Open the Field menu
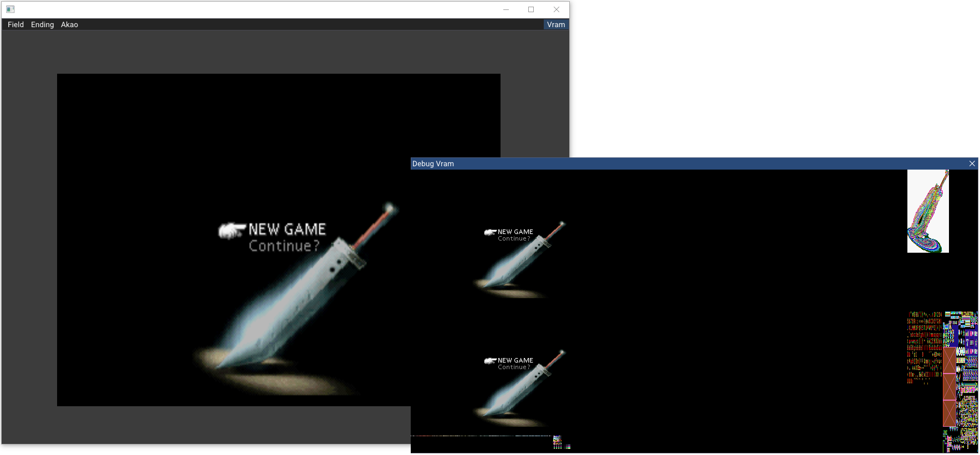This screenshot has width=980, height=455. pyautogui.click(x=16, y=24)
